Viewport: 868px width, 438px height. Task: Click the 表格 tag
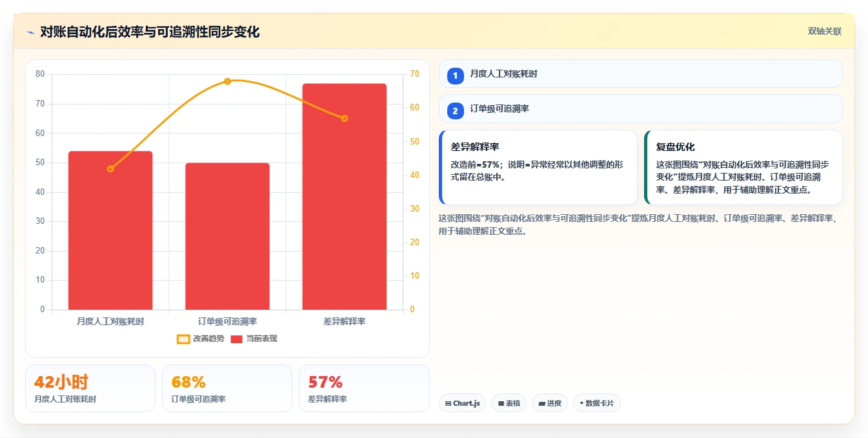509,403
